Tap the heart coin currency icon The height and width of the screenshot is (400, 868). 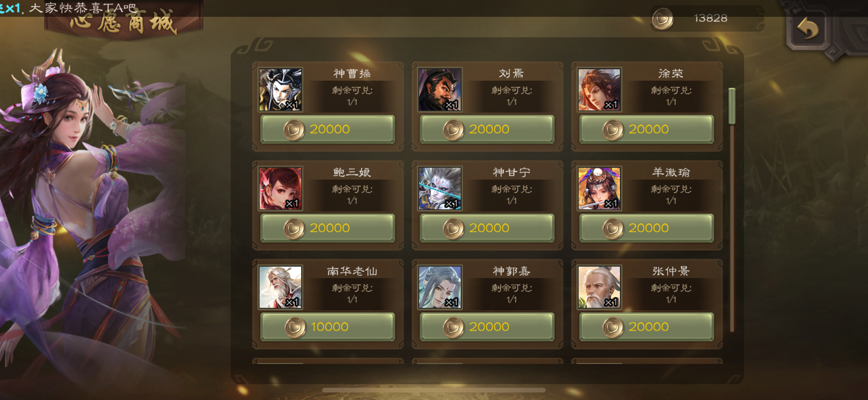point(662,19)
